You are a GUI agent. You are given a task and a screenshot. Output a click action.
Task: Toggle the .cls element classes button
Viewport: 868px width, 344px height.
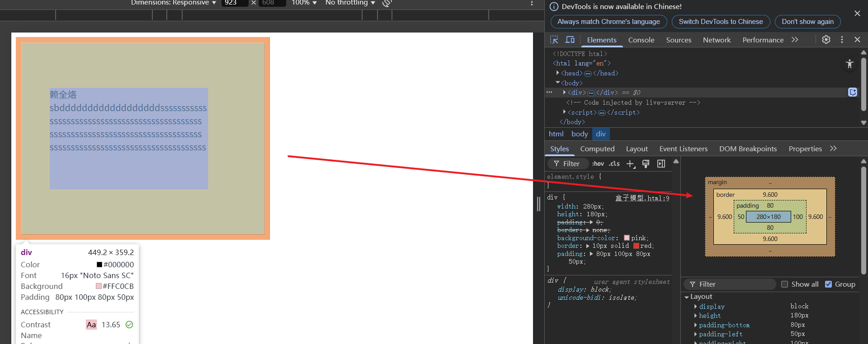(x=614, y=164)
